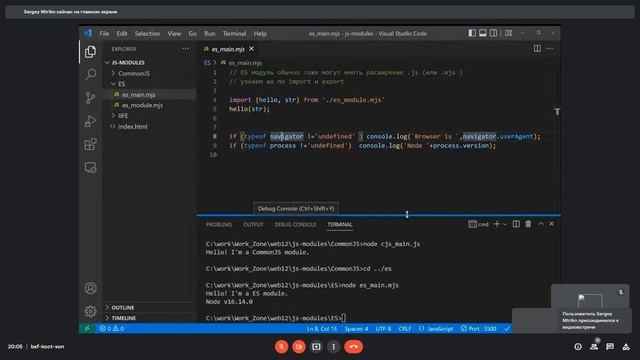Open the Accounts menu icon
Screen dimensions: 640x360
click(x=90, y=288)
